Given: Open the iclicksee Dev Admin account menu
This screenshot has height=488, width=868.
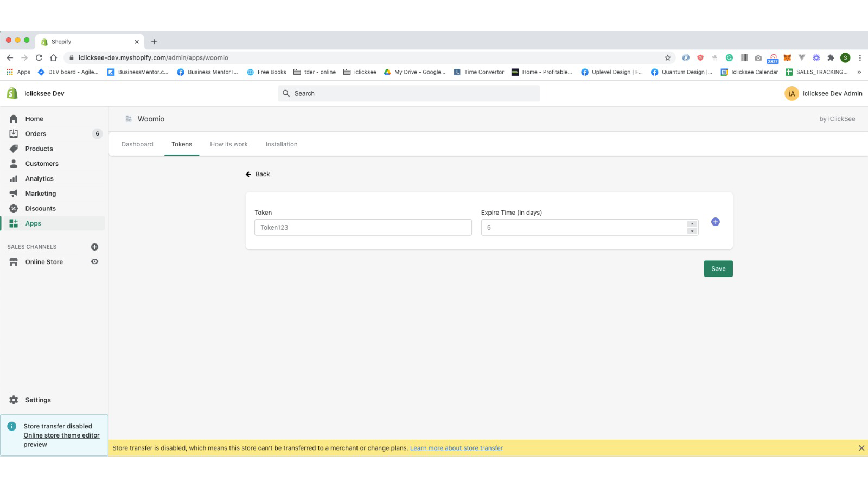Looking at the screenshot, I should pyautogui.click(x=823, y=94).
